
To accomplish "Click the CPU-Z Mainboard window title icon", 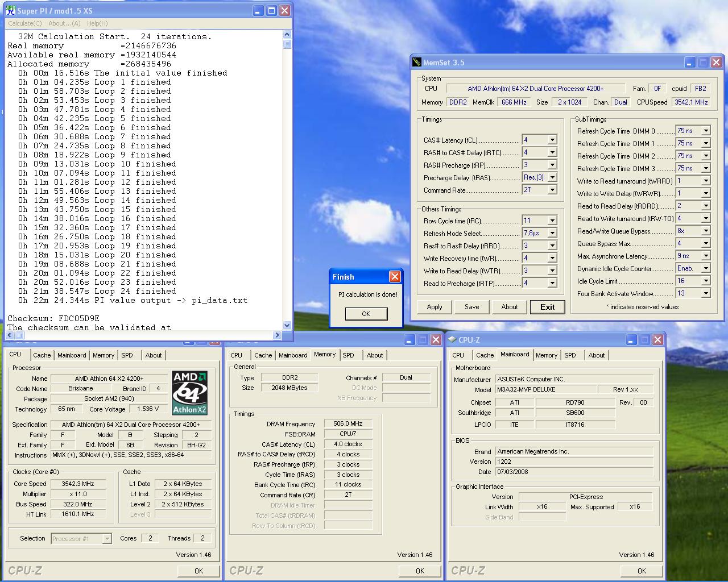I will [x=453, y=340].
